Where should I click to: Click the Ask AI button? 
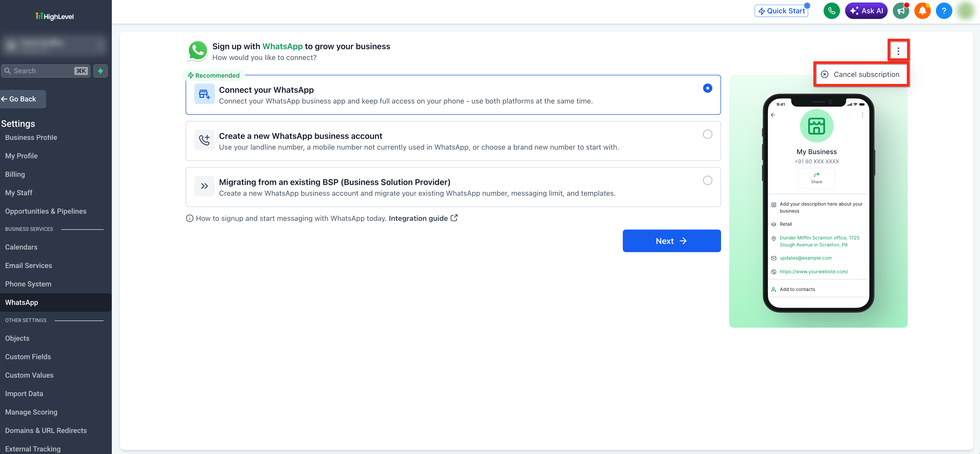866,11
